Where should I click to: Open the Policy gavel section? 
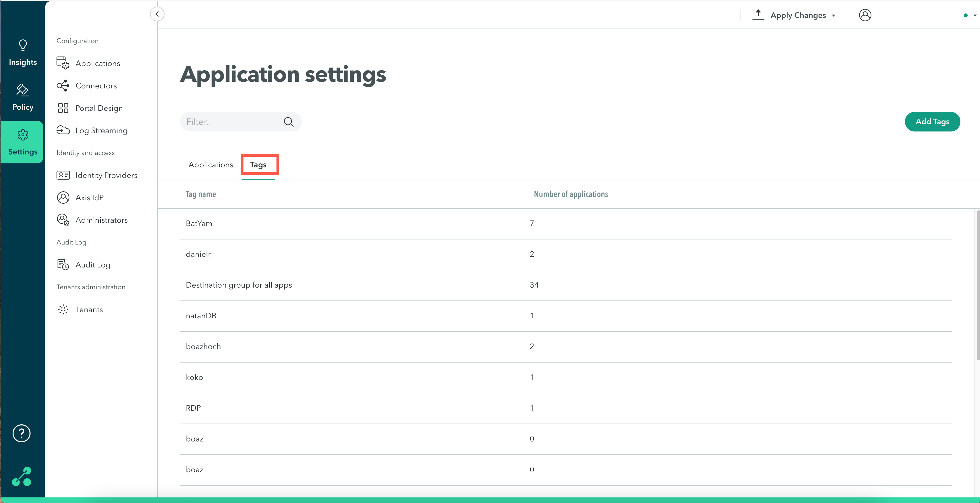point(23,97)
